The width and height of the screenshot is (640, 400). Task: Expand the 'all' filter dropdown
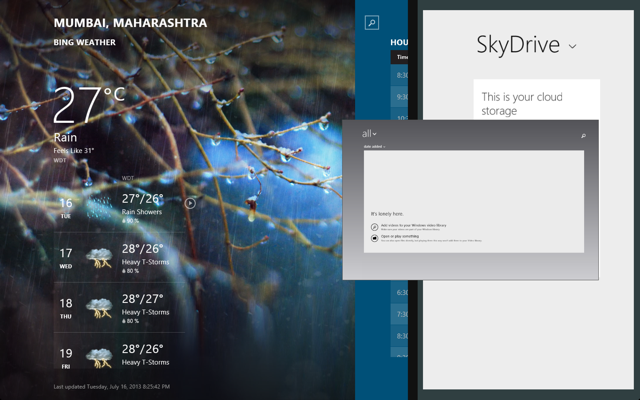pos(369,133)
